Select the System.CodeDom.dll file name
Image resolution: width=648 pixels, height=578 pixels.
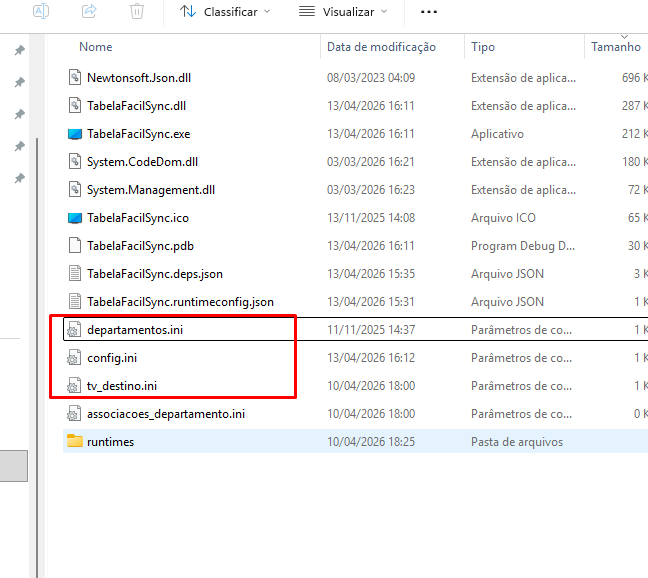tap(142, 162)
